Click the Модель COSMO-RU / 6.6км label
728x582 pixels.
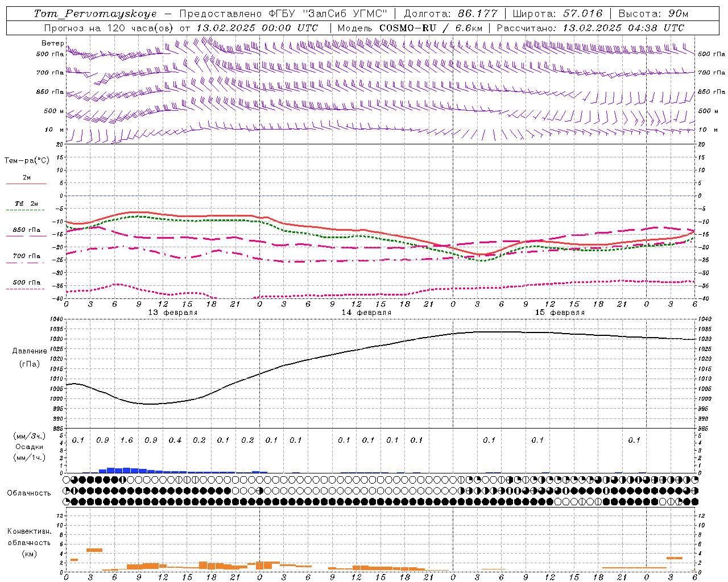[x=410, y=28]
